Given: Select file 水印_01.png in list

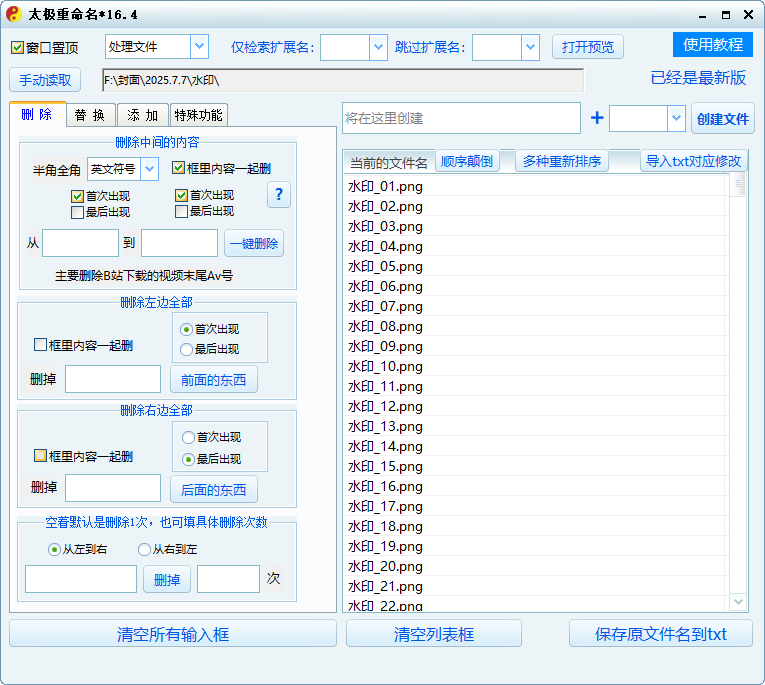Looking at the screenshot, I should (536, 186).
